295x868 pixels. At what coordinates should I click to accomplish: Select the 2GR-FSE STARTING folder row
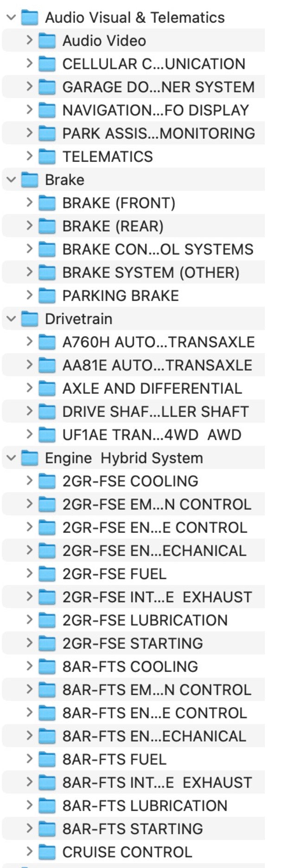[x=134, y=644]
